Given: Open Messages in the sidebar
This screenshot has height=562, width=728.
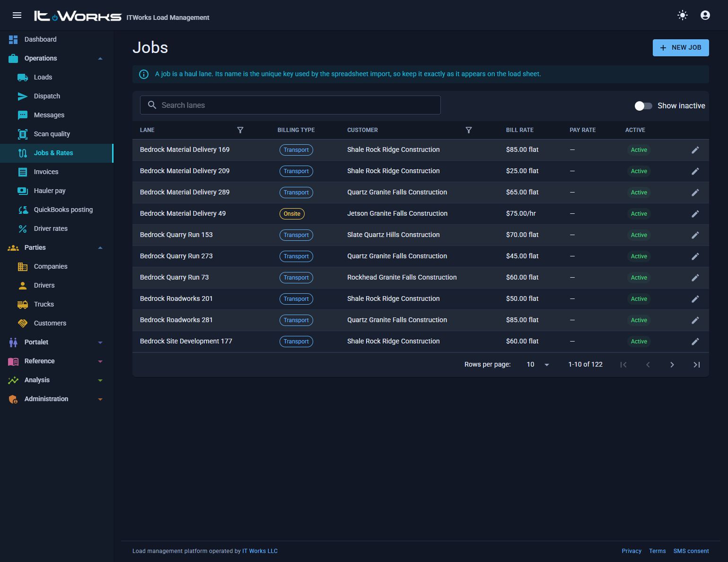Looking at the screenshot, I should (x=57, y=115).
